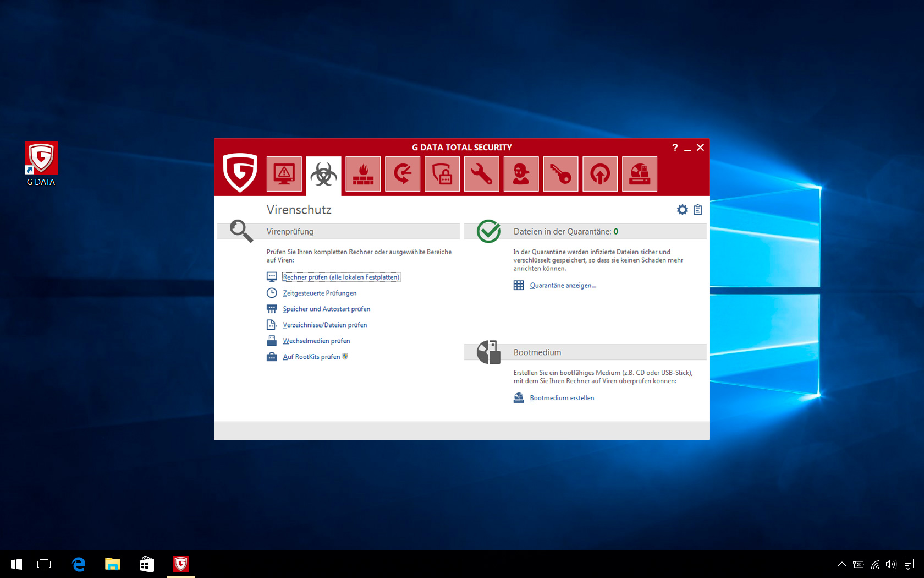Image resolution: width=924 pixels, height=578 pixels.
Task: Click the USB stick icon for Wechselmedien
Action: click(272, 341)
